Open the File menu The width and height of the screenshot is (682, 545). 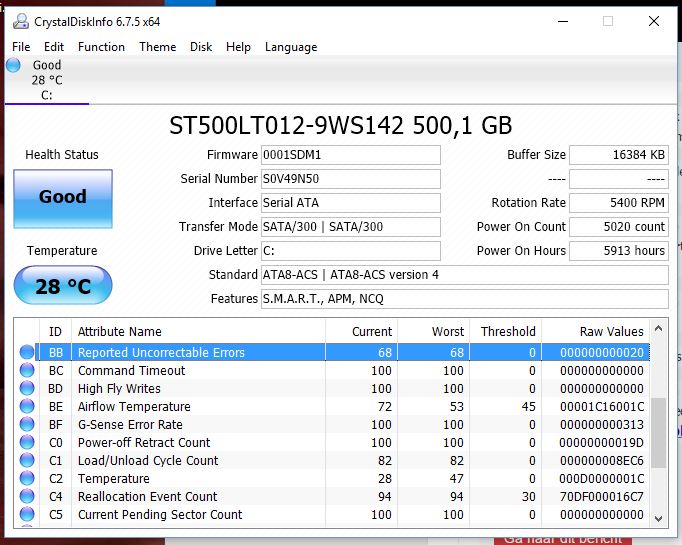[21, 47]
